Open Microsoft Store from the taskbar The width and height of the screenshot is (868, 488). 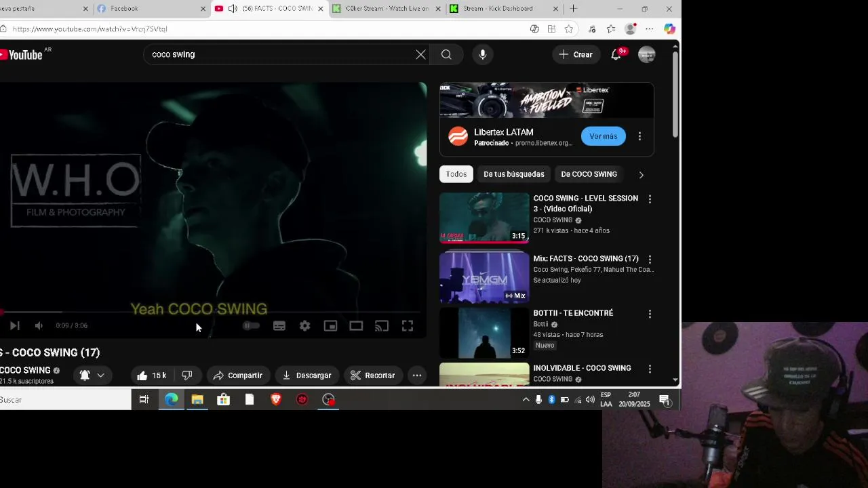(223, 400)
